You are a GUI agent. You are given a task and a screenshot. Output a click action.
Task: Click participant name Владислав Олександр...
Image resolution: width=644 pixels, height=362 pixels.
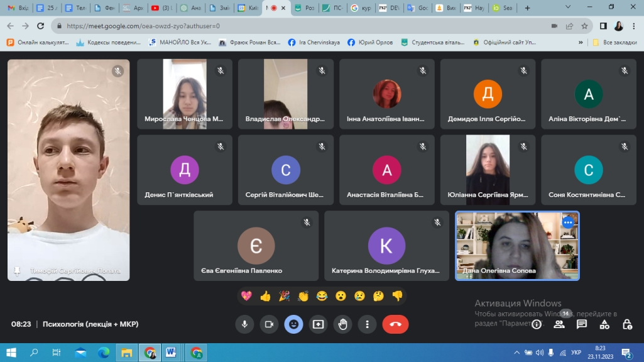point(285,119)
